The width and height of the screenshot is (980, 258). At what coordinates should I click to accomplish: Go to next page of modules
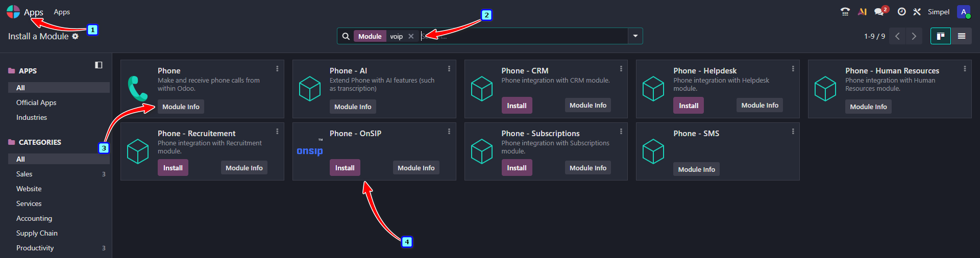(x=914, y=36)
